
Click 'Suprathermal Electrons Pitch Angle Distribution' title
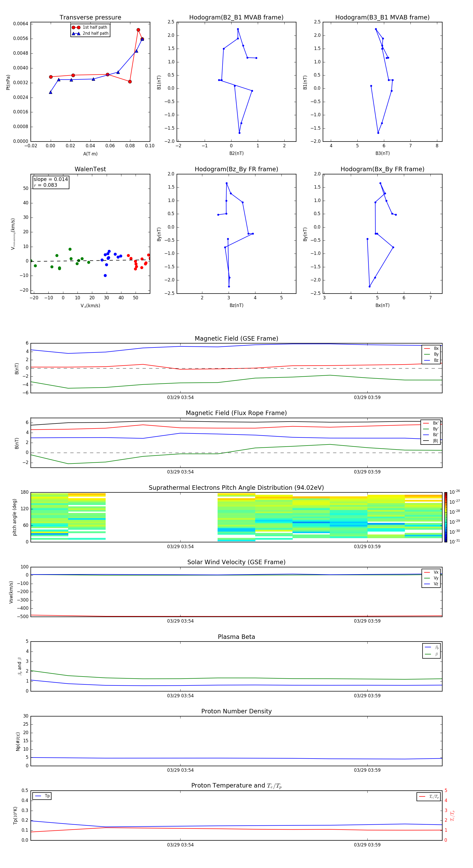[x=236, y=488]
